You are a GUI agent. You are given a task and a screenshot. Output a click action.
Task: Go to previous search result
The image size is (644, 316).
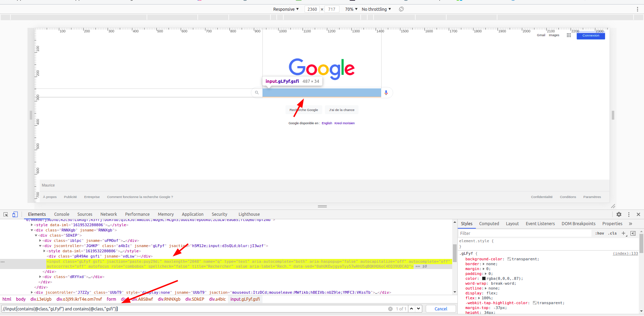pyautogui.click(x=412, y=309)
